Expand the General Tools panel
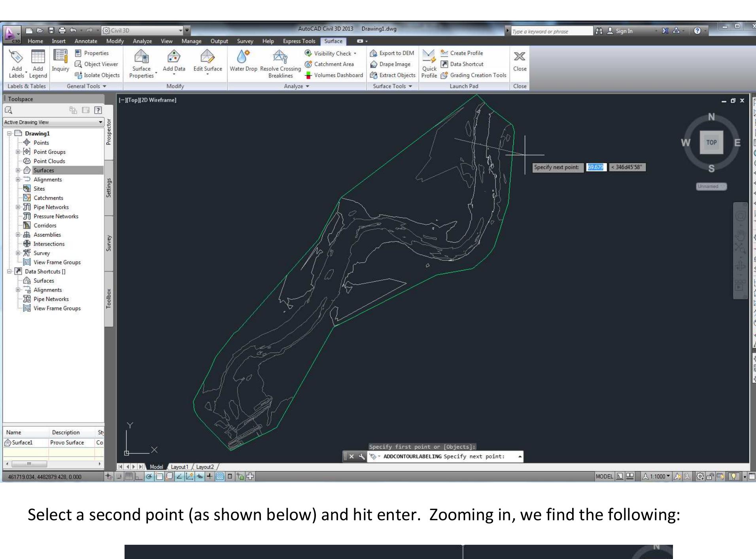756x559 pixels. (86, 86)
